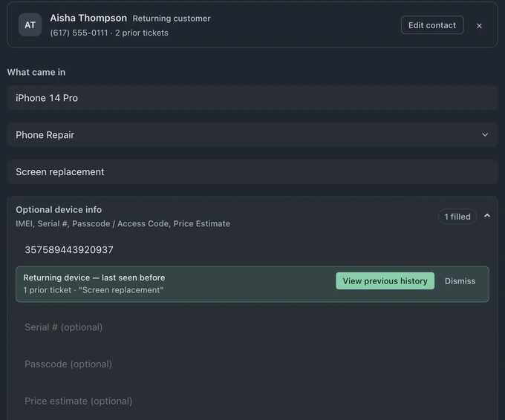View previous history of returning device
This screenshot has height=420, width=505.
(385, 281)
